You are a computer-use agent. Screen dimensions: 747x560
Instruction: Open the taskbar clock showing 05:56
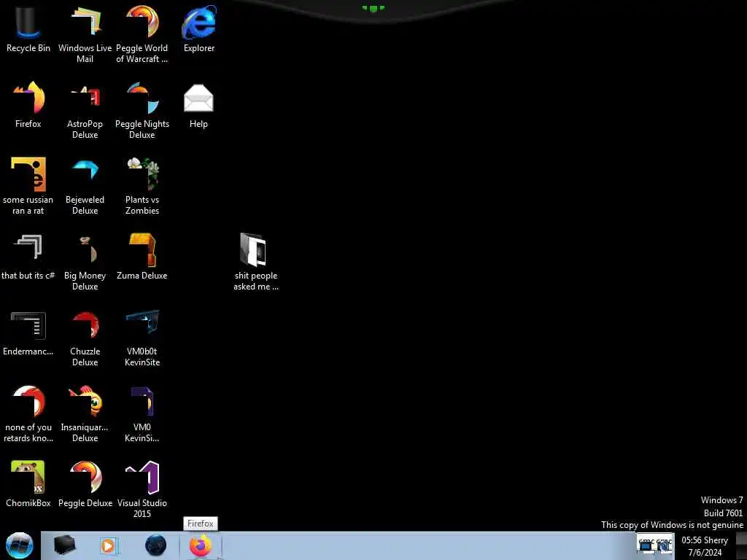(x=705, y=545)
